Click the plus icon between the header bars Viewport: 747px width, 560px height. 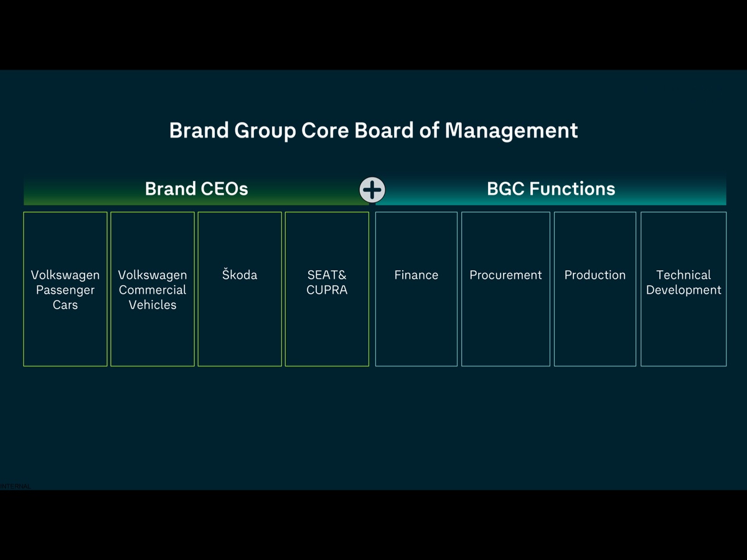pyautogui.click(x=372, y=190)
